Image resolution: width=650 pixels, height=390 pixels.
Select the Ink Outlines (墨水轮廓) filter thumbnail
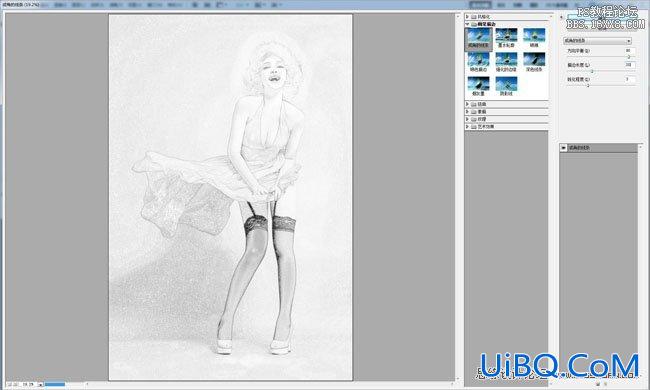(506, 39)
